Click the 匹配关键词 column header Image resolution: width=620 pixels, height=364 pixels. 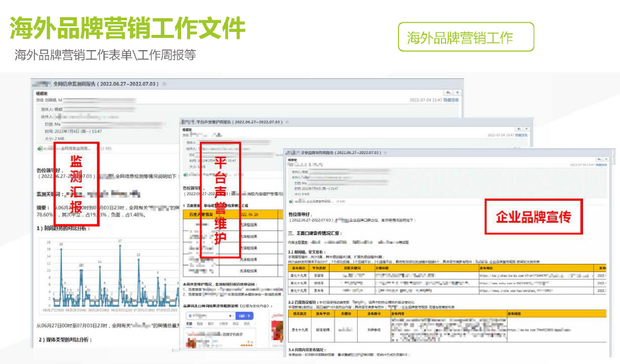coord(352,268)
